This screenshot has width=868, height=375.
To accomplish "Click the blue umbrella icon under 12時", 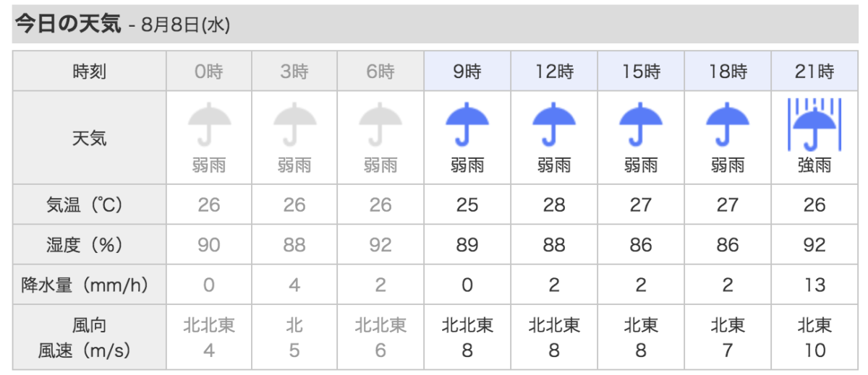I will click(554, 124).
